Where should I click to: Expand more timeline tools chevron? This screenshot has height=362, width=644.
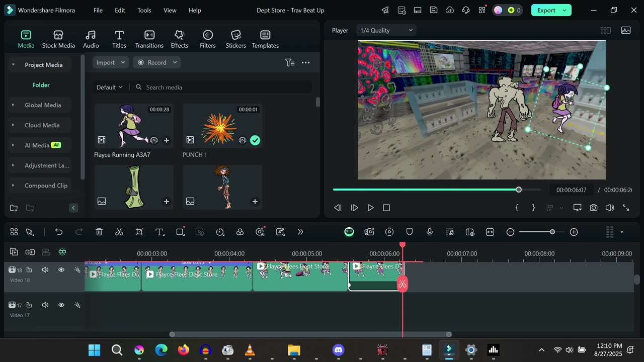pyautogui.click(x=300, y=232)
